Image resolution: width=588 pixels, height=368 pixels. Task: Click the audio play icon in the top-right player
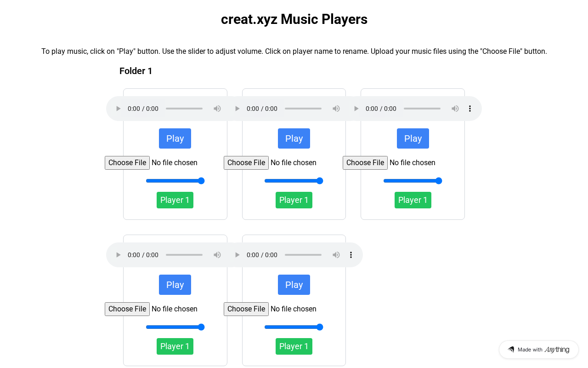356,109
